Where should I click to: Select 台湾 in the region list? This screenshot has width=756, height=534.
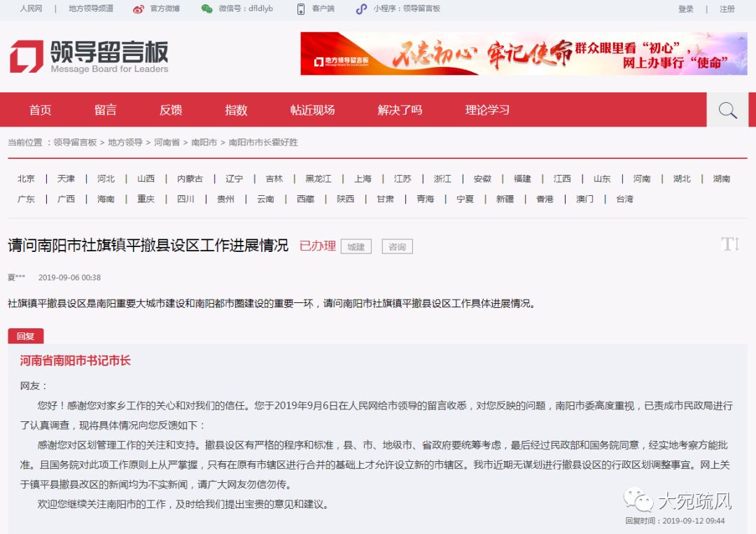coord(624,199)
